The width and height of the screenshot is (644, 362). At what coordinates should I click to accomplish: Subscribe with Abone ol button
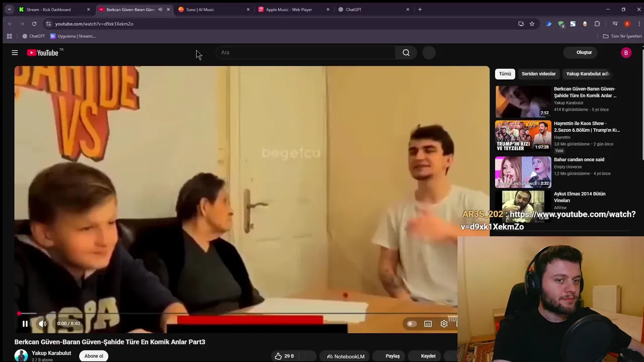(x=94, y=356)
